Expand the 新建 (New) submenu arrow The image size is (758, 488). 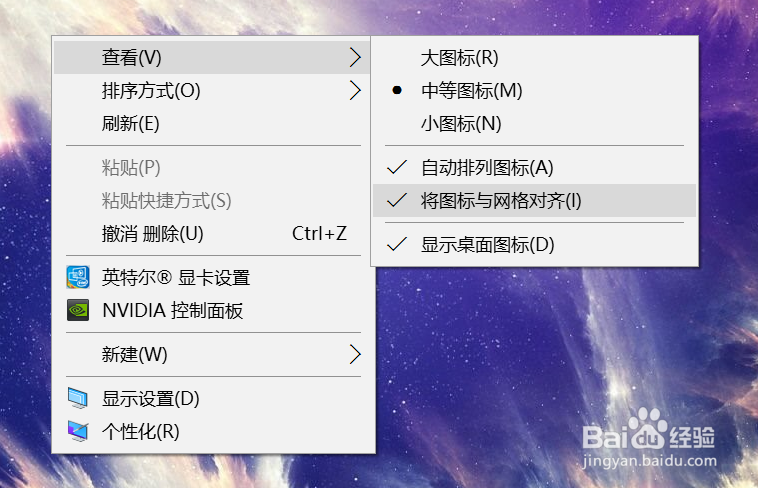click(x=354, y=354)
